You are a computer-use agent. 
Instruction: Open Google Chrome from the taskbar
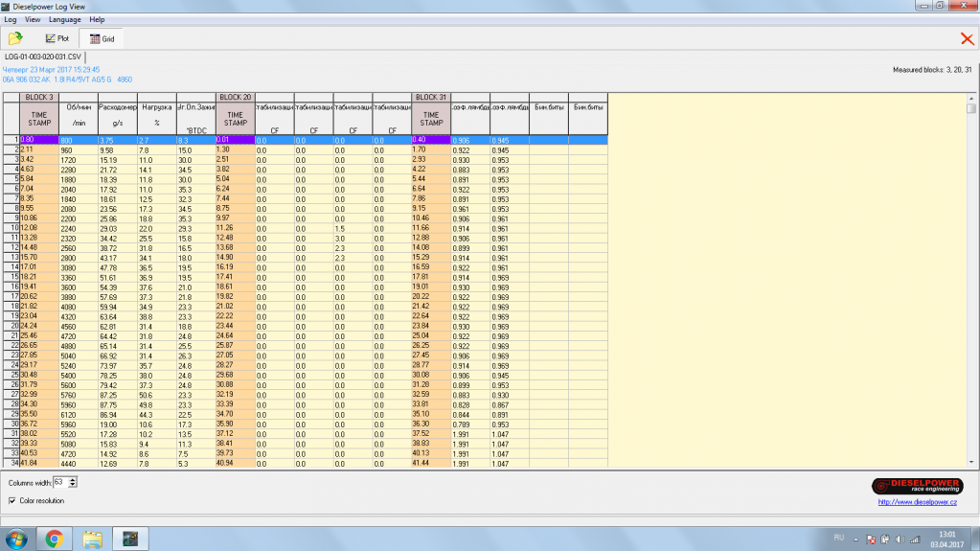coord(54,539)
